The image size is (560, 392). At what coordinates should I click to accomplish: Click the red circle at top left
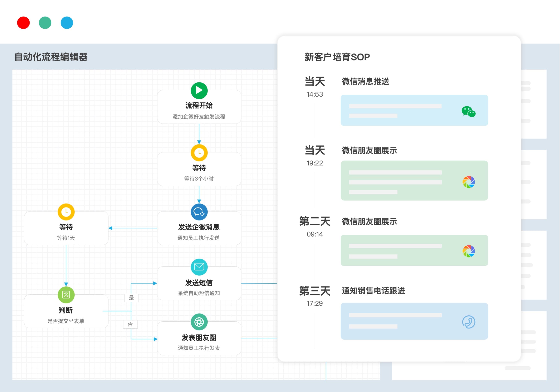point(23,23)
